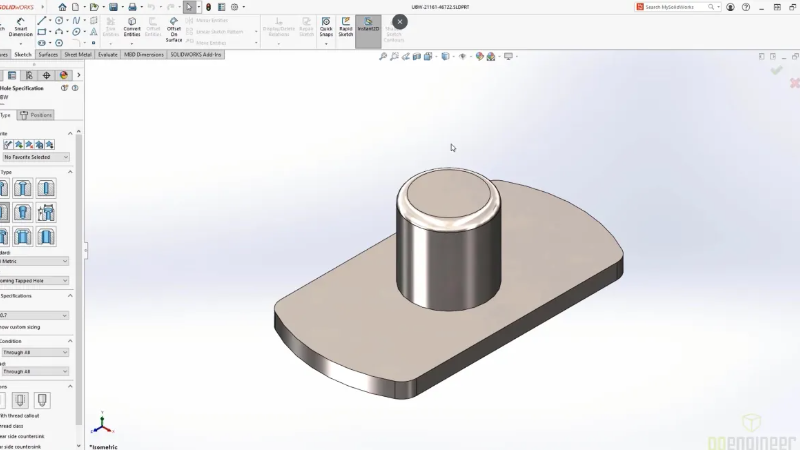Open the Tapped Hole type dropdown
Screen dimensions: 800x450
click(35, 281)
